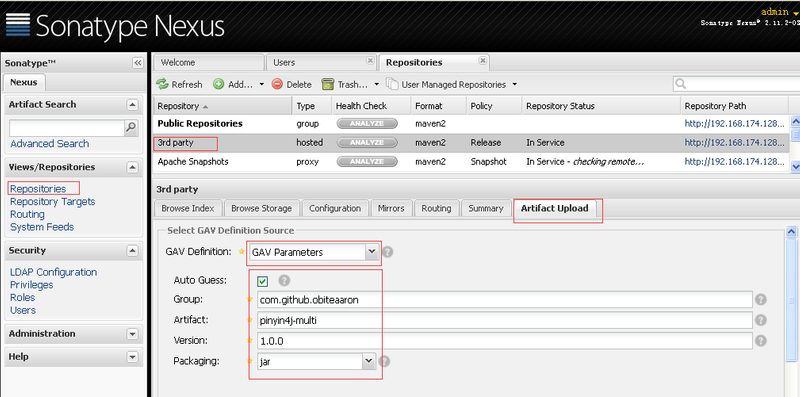Expand the Administration section
Image resolution: width=800 pixels, height=397 pixels.
[132, 334]
